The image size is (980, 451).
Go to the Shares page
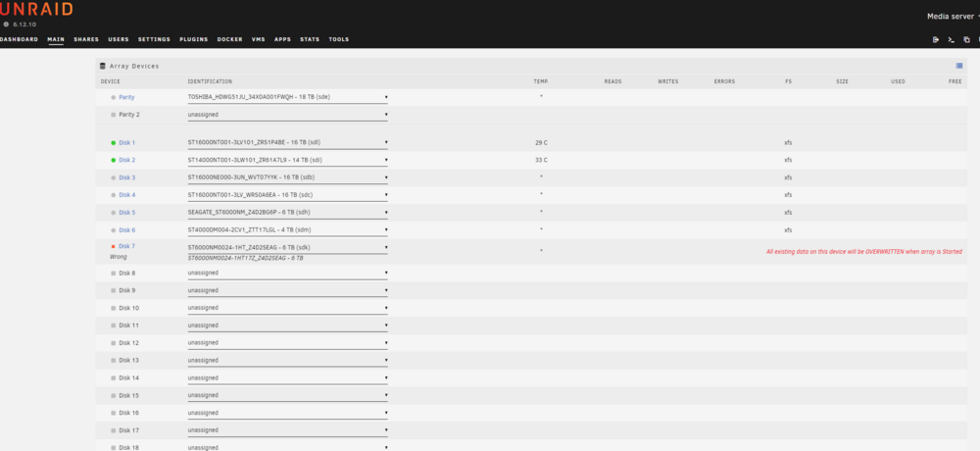86,39
